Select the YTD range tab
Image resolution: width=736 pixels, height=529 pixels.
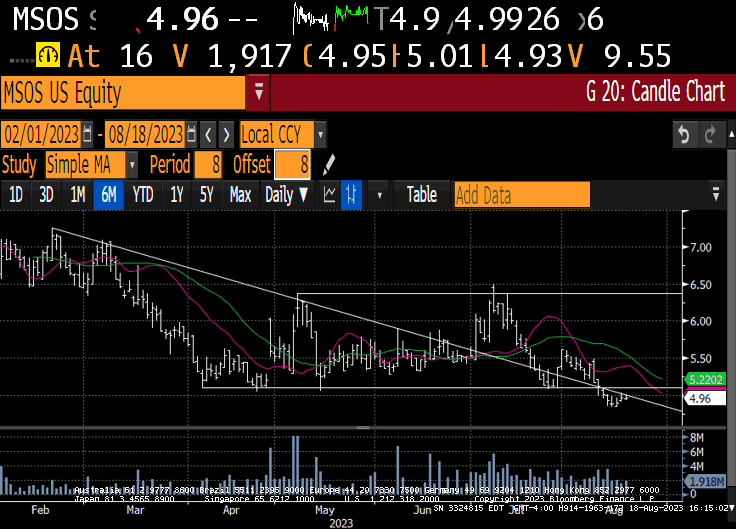143,194
